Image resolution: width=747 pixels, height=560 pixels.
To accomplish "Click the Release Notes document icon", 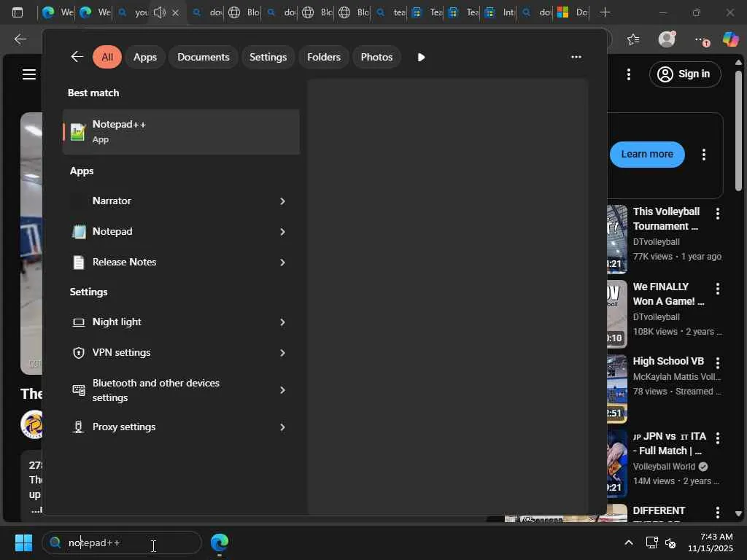I will tap(79, 262).
